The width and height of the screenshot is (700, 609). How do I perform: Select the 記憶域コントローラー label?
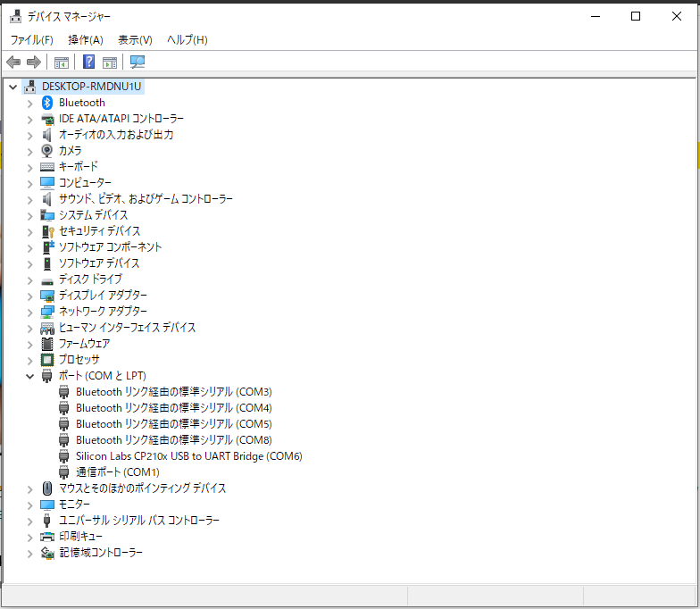[x=101, y=553]
